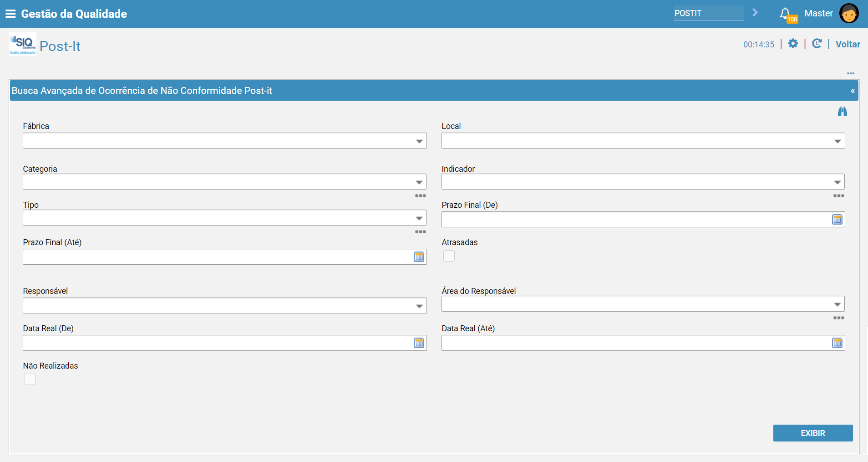Click the Data Real (De) date field
This screenshot has height=462, width=868.
click(225, 343)
